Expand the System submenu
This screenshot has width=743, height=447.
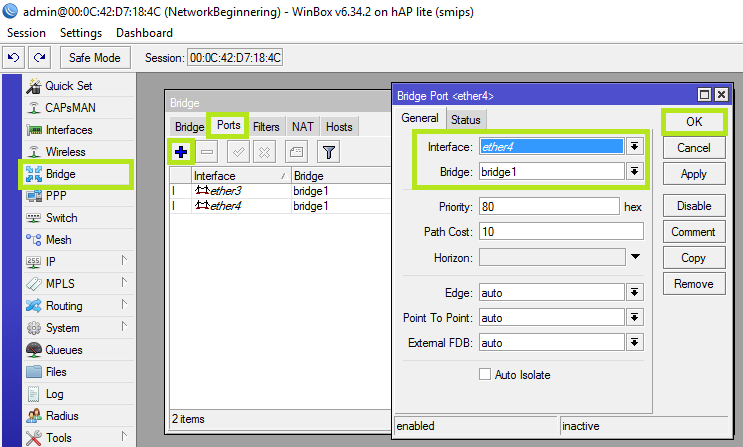[124, 327]
